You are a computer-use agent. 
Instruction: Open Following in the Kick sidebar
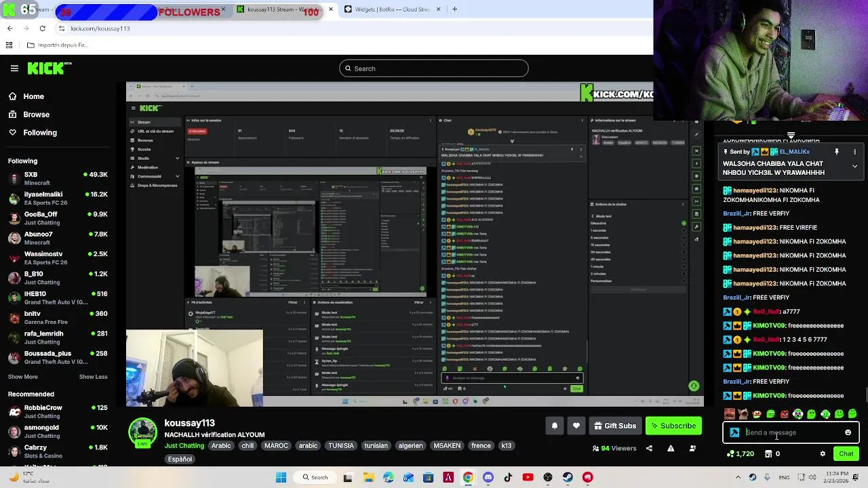click(x=33, y=133)
